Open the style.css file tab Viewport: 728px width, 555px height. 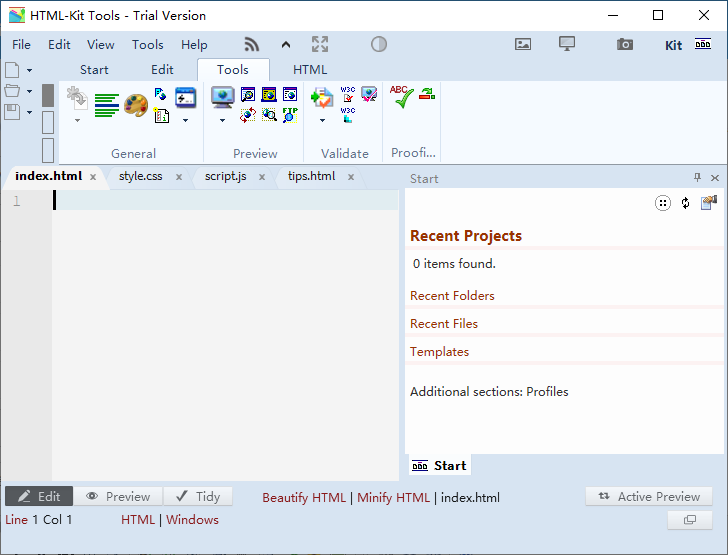[141, 177]
